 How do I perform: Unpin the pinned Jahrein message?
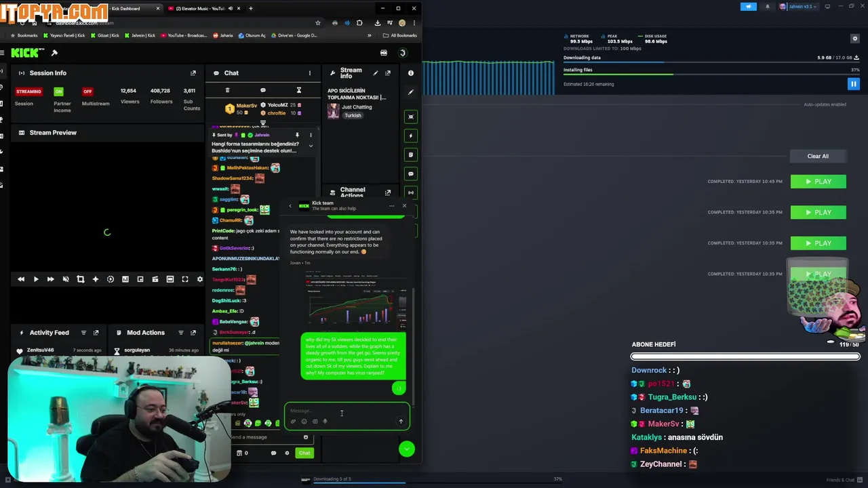297,135
